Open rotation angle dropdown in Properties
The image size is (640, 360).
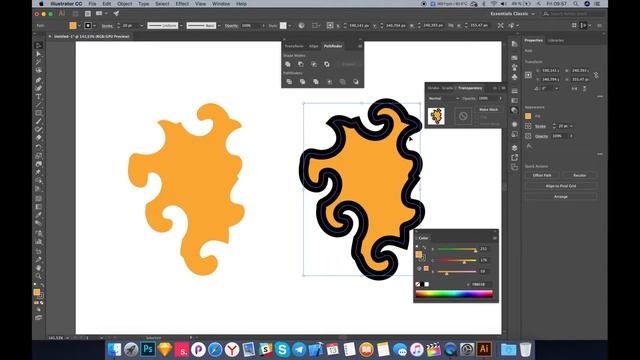(556, 89)
